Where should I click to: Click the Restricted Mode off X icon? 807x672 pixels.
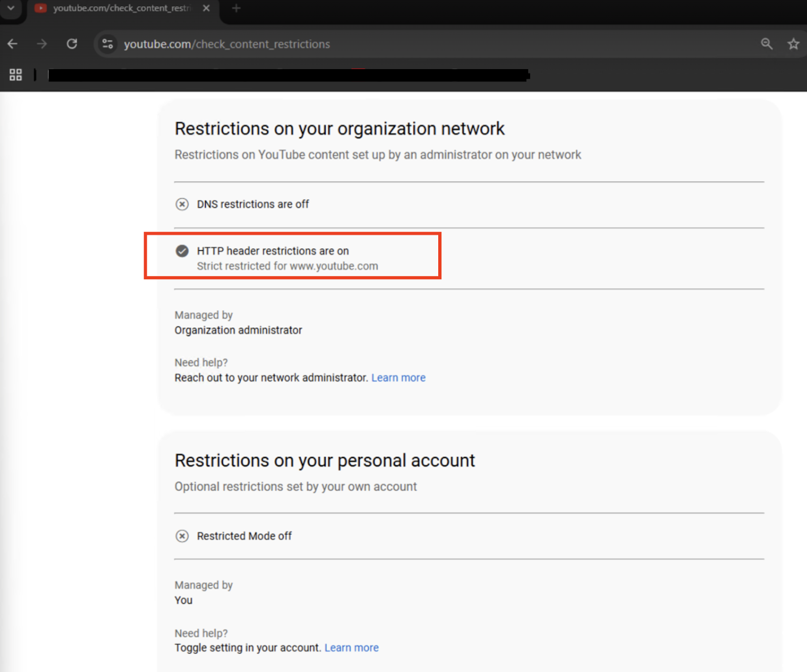pos(182,536)
